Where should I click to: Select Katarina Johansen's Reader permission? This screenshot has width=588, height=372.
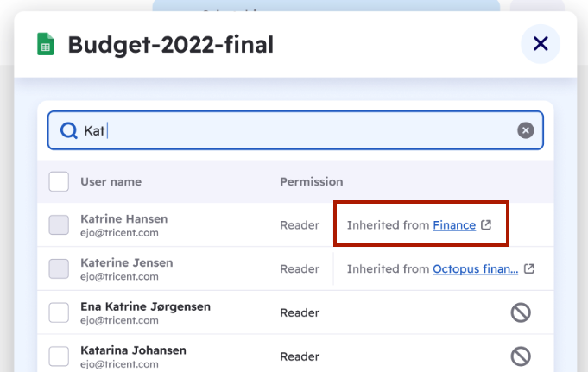[300, 356]
